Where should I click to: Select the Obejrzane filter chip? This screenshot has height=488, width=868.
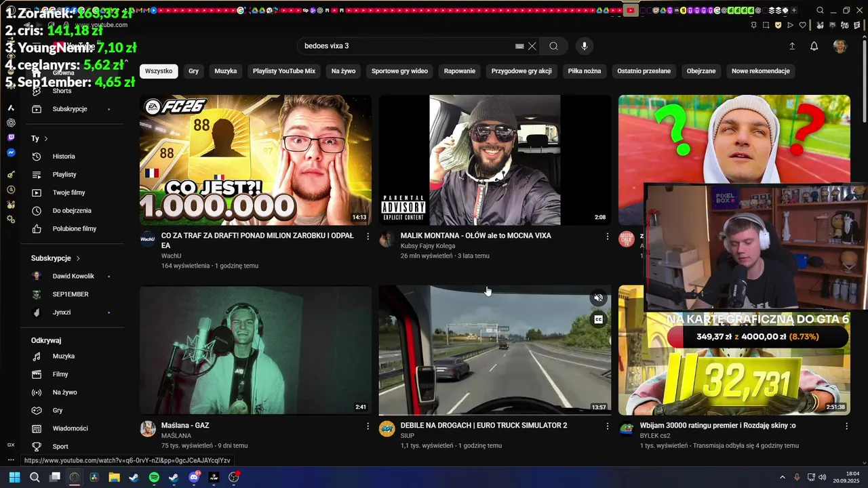coord(701,71)
